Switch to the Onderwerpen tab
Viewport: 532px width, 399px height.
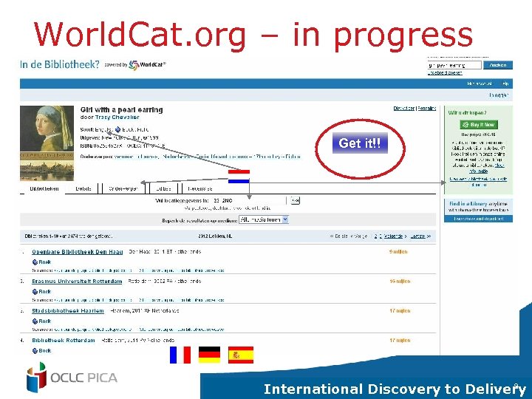[123, 188]
